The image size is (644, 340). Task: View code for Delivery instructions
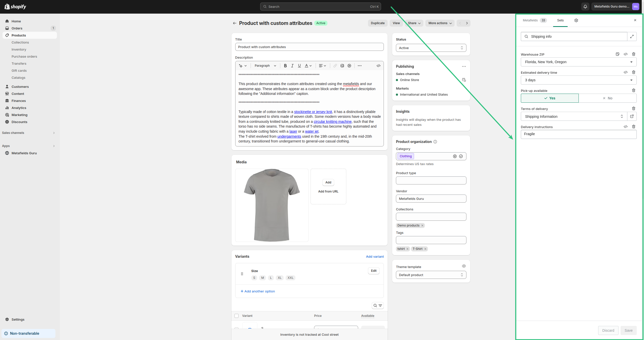[625, 127]
